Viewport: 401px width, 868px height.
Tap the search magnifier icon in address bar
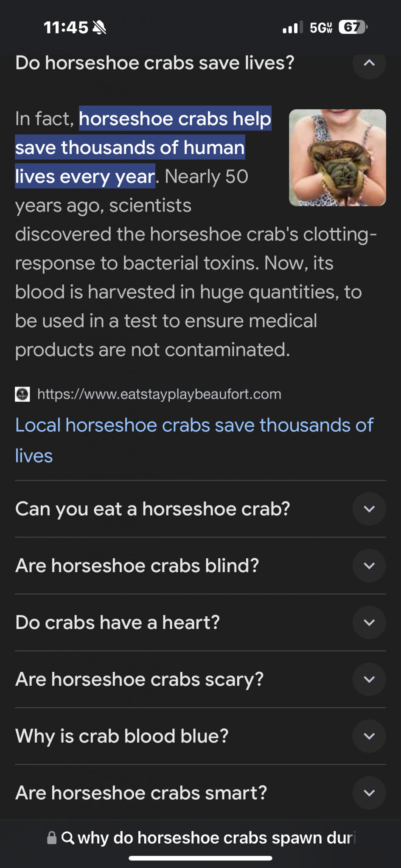pos(68,837)
